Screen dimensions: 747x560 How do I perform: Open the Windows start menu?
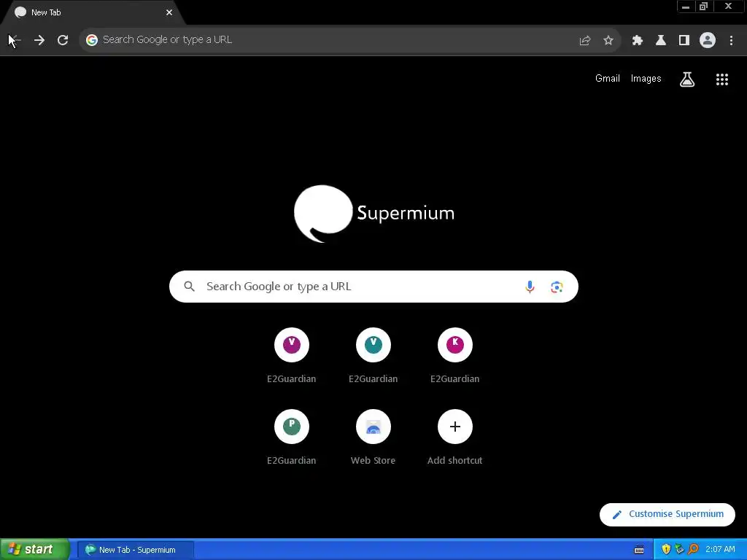(x=34, y=550)
